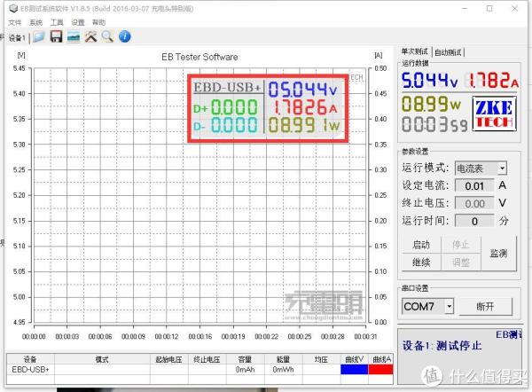
Task: Click the 容量 column header
Action: tap(245, 359)
